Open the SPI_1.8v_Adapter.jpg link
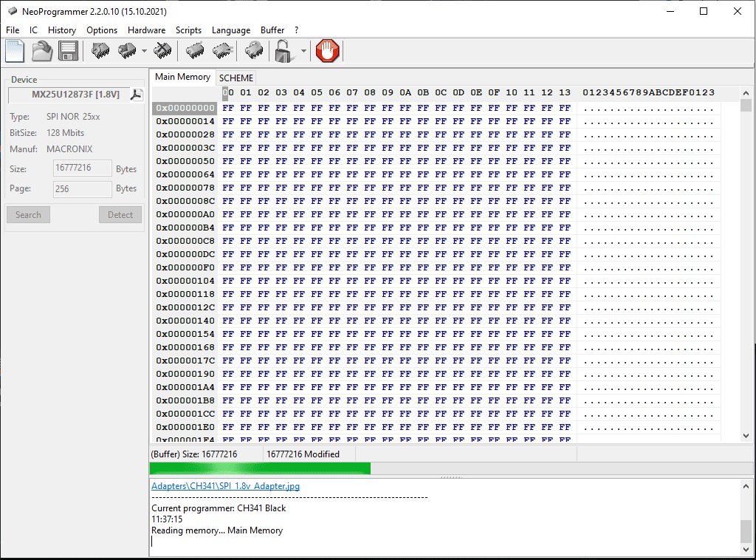Image resolution: width=756 pixels, height=560 pixels. point(226,485)
